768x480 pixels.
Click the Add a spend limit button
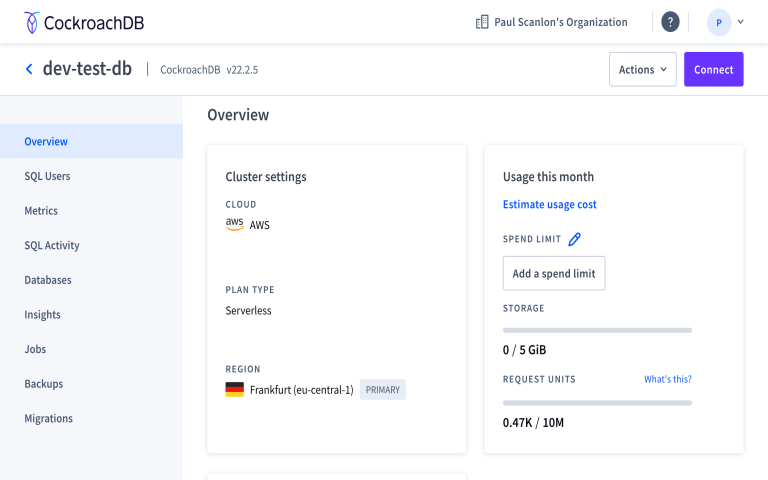click(x=554, y=273)
